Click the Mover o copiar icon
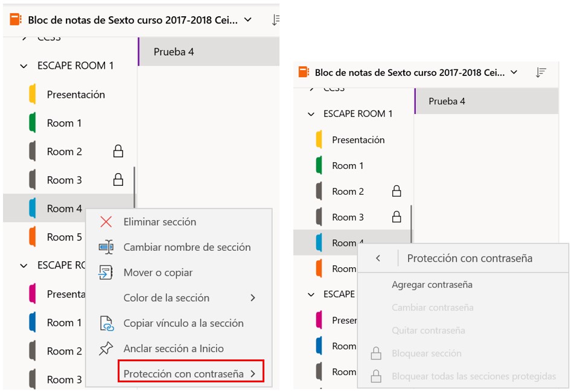This screenshot has height=392, width=571. [106, 272]
